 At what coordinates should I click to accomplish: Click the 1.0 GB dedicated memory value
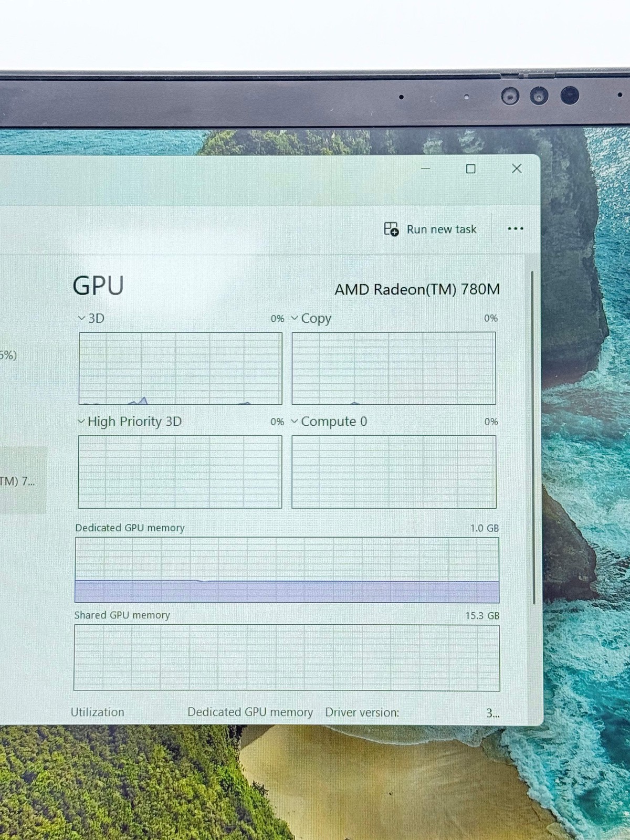tap(484, 528)
